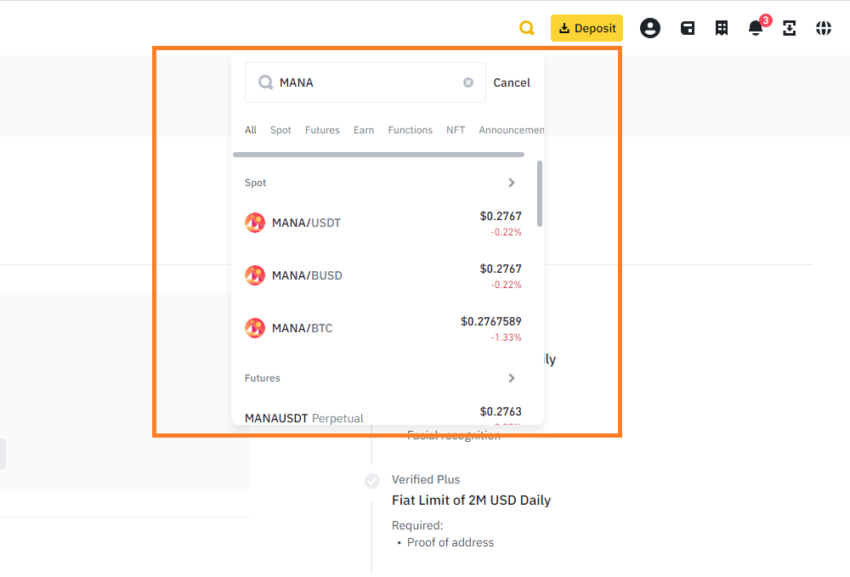This screenshot has width=850, height=577.
Task: Click the Verified Plus label
Action: (426, 479)
